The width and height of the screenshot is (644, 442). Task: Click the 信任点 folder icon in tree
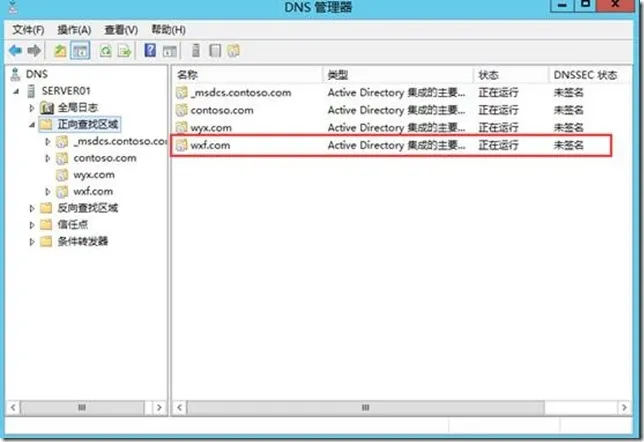[x=46, y=224]
